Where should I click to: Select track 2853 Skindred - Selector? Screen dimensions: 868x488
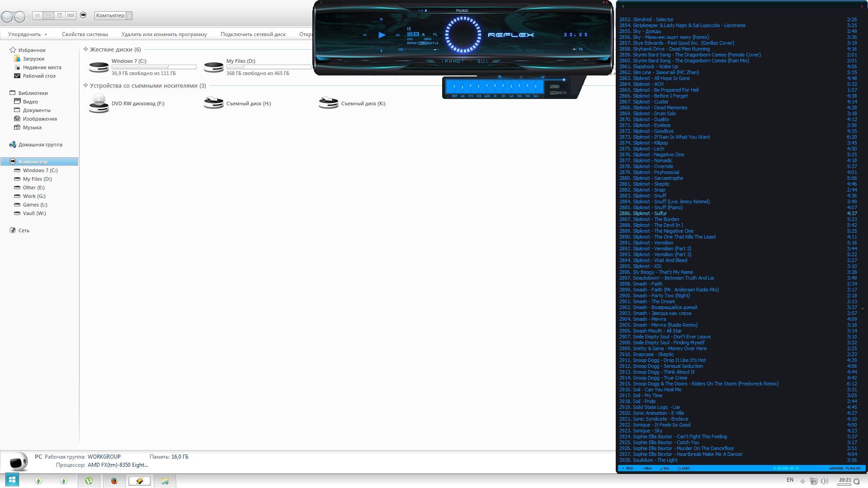(738, 19)
